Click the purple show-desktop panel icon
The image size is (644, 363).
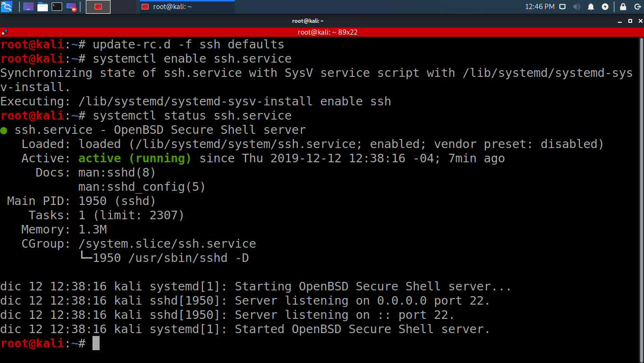pos(28,7)
